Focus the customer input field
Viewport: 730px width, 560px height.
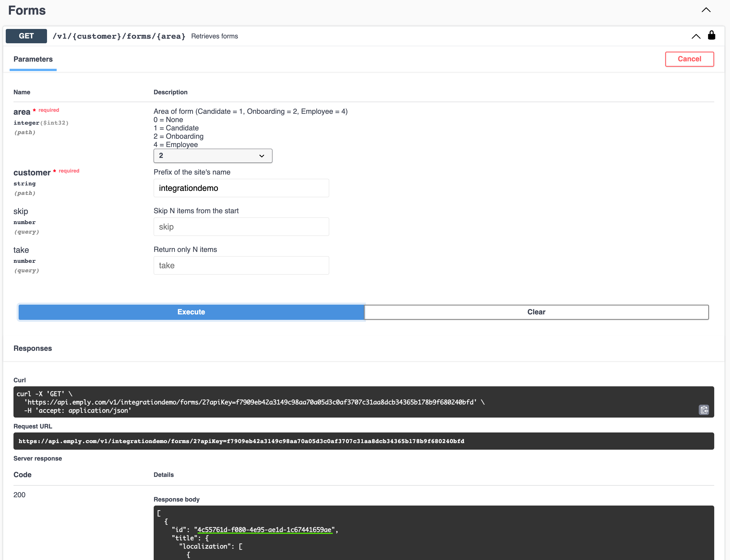[x=241, y=188]
